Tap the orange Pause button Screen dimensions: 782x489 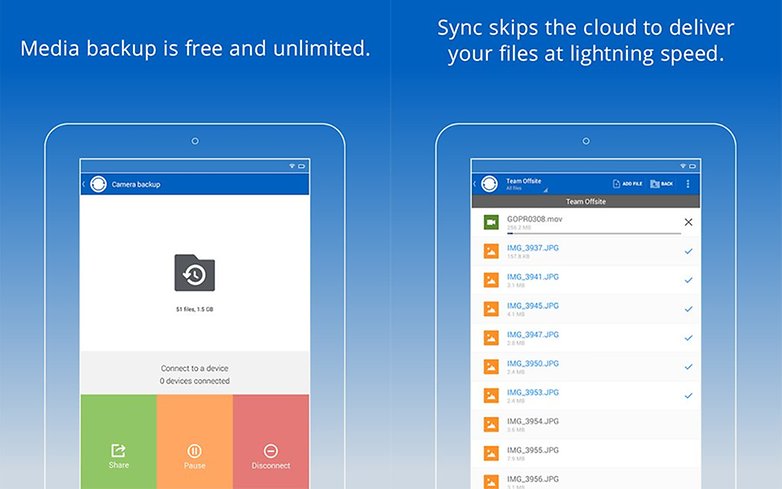(x=195, y=442)
